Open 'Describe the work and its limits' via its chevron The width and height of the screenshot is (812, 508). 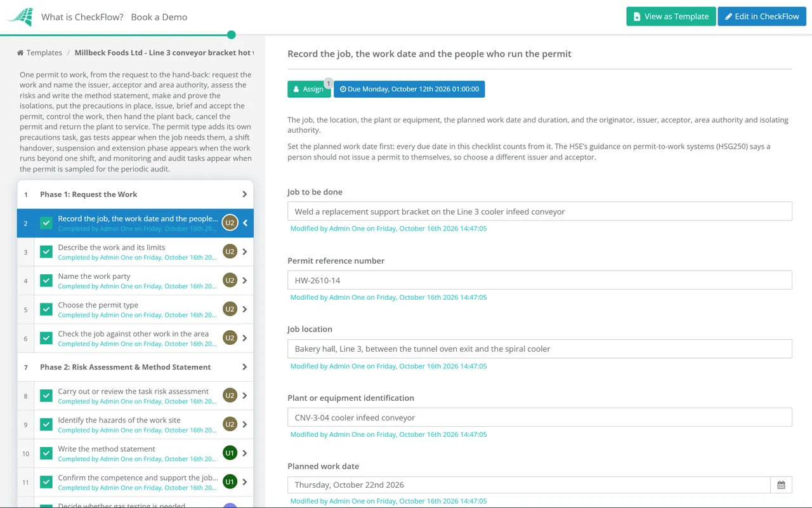(245, 251)
